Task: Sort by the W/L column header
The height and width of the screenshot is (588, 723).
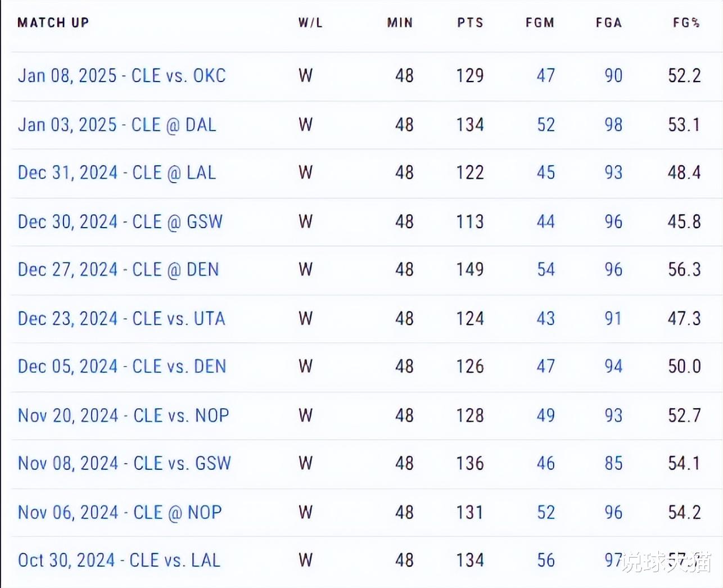Action: pos(310,23)
